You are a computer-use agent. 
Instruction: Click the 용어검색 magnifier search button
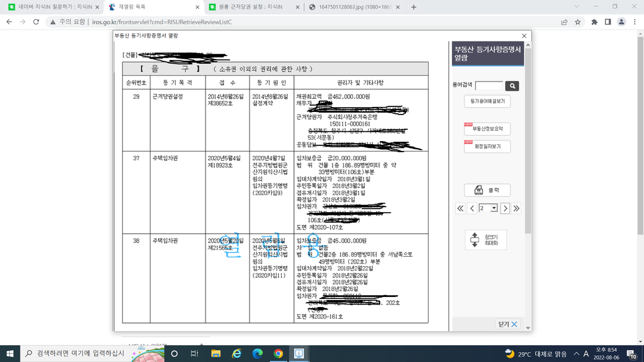point(511,86)
